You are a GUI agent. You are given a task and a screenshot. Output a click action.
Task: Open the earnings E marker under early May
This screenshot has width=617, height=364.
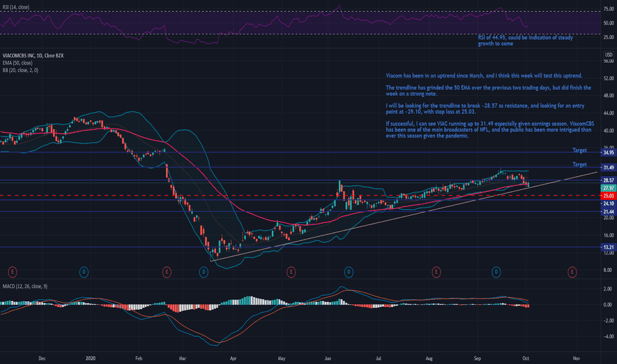point(291,272)
